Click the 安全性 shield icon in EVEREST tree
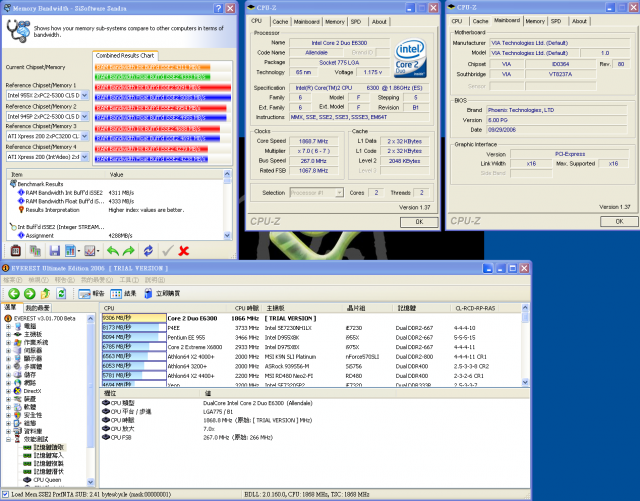The height and width of the screenshot is (501, 640). 18,415
